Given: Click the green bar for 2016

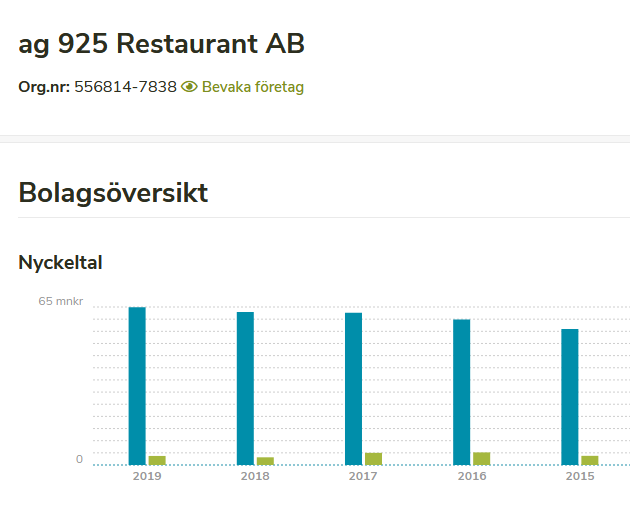Looking at the screenshot, I should (x=481, y=459).
